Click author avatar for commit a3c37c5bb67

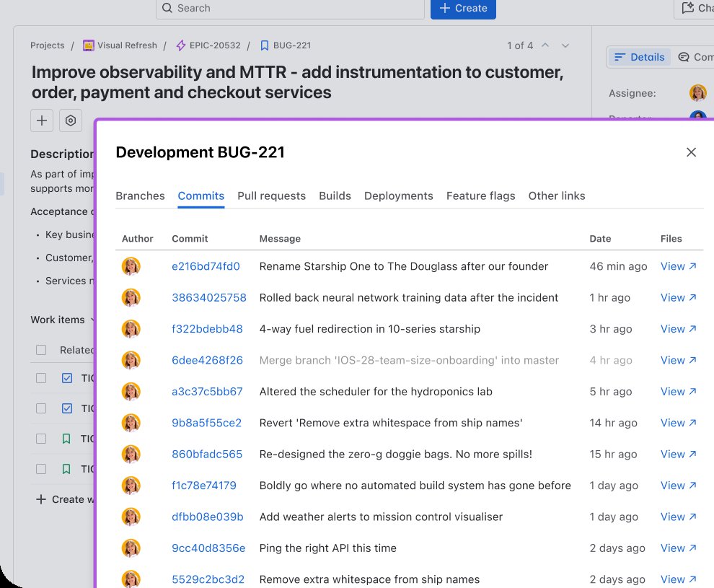(131, 392)
